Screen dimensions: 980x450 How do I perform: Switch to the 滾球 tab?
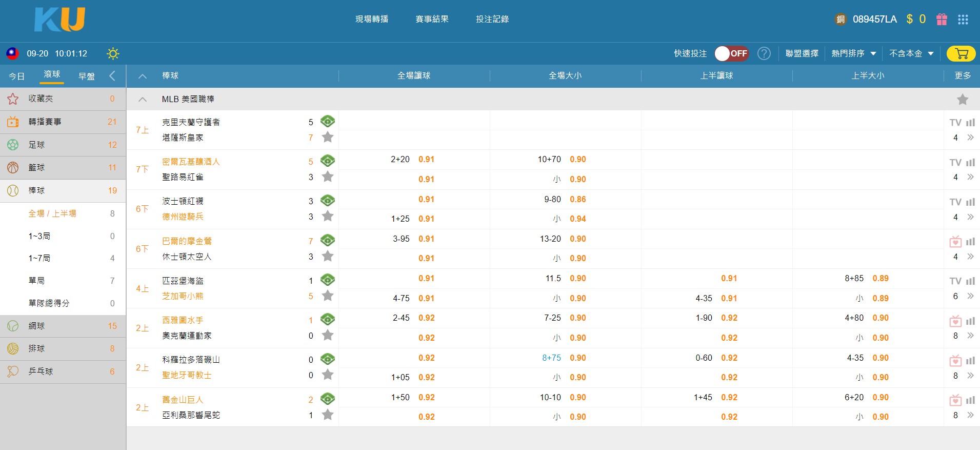pyautogui.click(x=52, y=75)
